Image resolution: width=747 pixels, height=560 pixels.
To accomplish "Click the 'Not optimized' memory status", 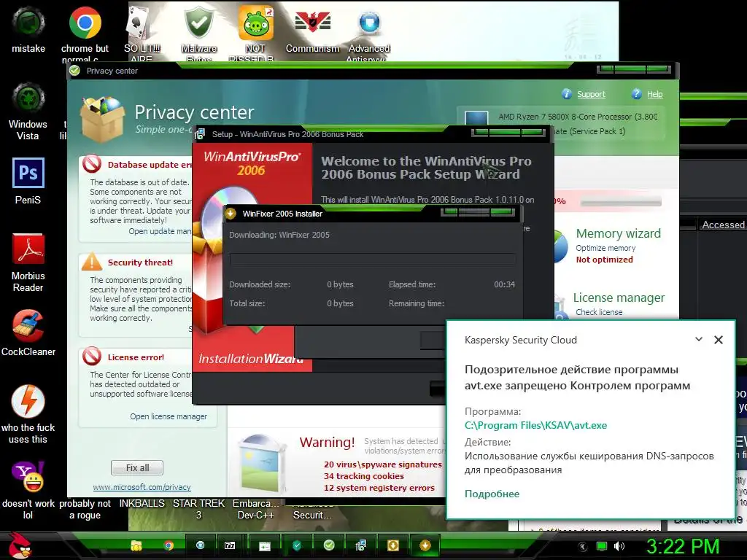I will click(x=604, y=260).
